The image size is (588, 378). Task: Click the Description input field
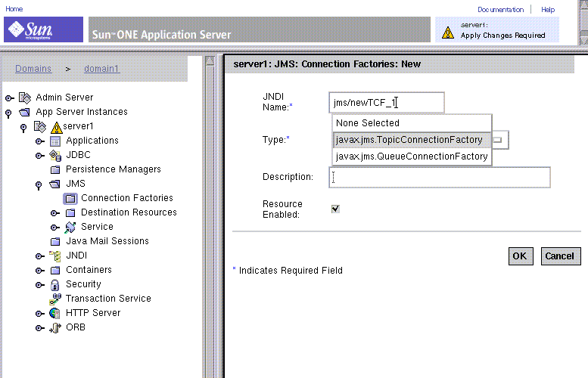click(440, 177)
